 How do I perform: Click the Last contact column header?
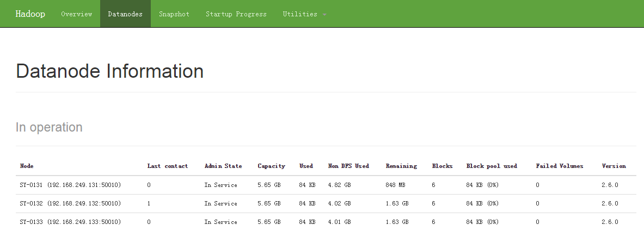point(167,166)
